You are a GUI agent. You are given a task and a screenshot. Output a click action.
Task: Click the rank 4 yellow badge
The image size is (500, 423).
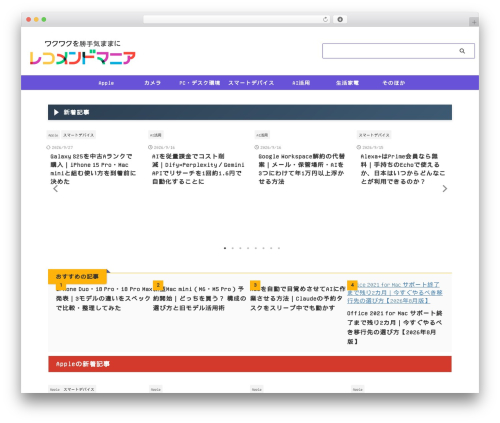click(352, 285)
